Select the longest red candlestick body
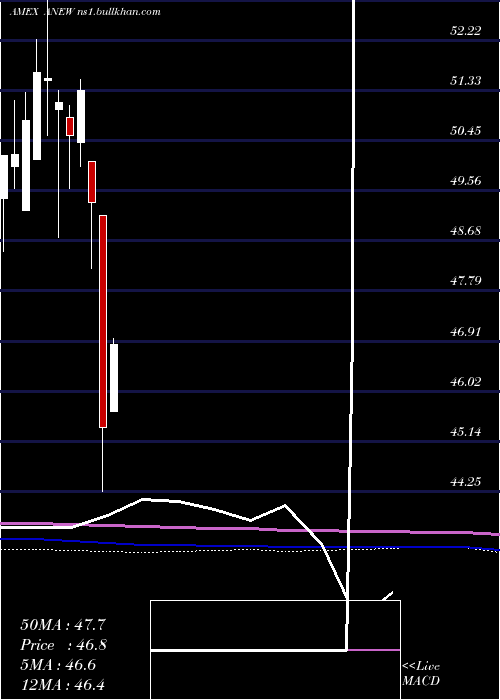This screenshot has width=500, height=700. [x=103, y=321]
